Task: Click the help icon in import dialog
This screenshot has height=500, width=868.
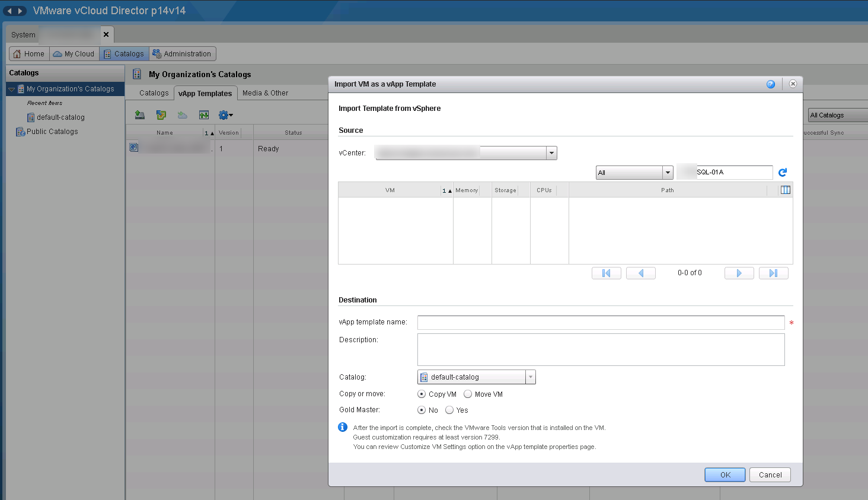Action: tap(770, 84)
